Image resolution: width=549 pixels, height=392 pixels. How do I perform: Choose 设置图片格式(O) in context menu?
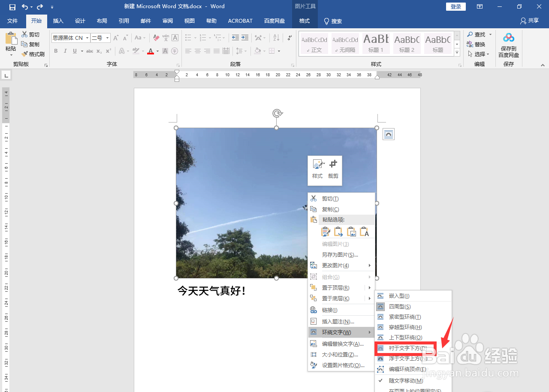click(341, 365)
